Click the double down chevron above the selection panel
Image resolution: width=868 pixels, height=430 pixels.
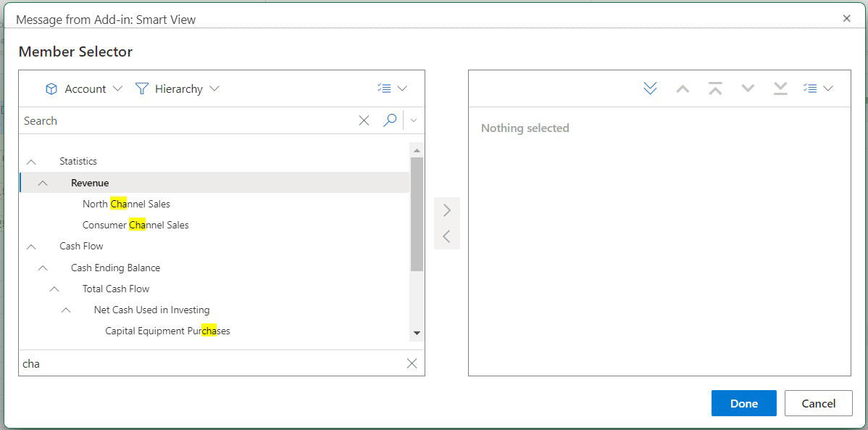650,87
